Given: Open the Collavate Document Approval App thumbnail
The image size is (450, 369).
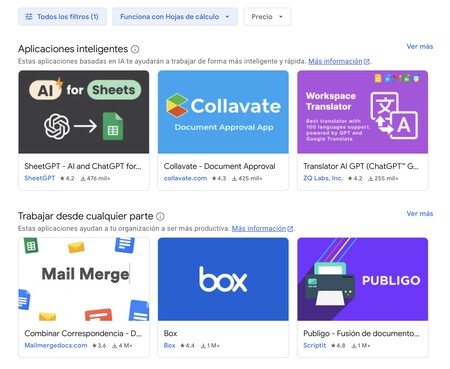Looking at the screenshot, I should tap(223, 112).
